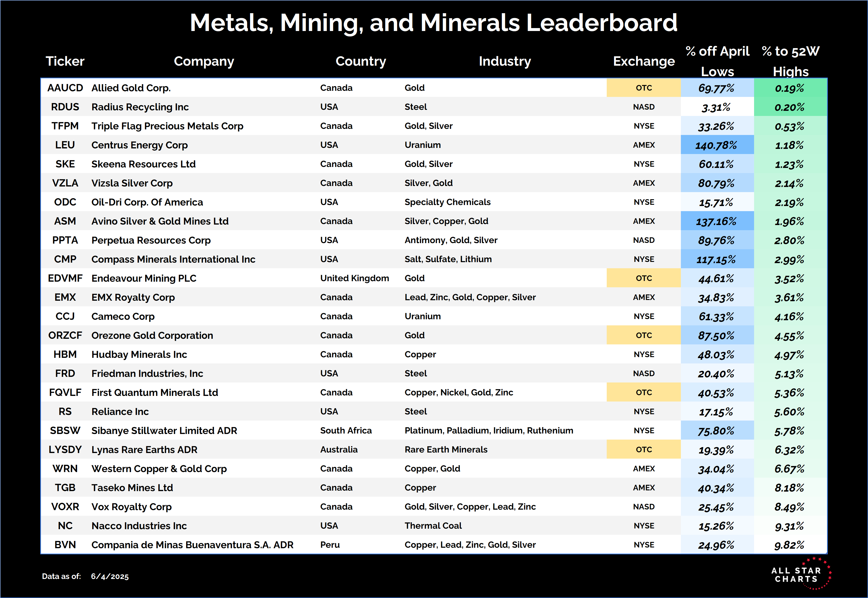The width and height of the screenshot is (868, 598).
Task: Click the '% to 52W Highs' header
Action: tap(790, 61)
